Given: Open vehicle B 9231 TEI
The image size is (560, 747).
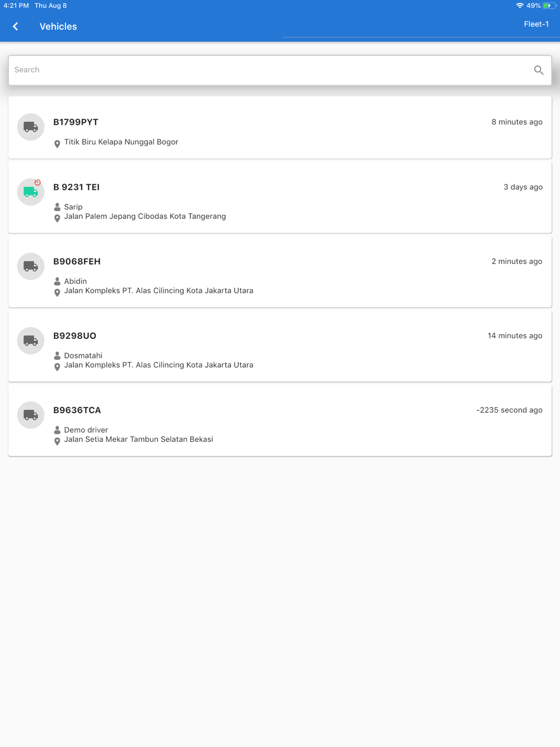Looking at the screenshot, I should 280,198.
